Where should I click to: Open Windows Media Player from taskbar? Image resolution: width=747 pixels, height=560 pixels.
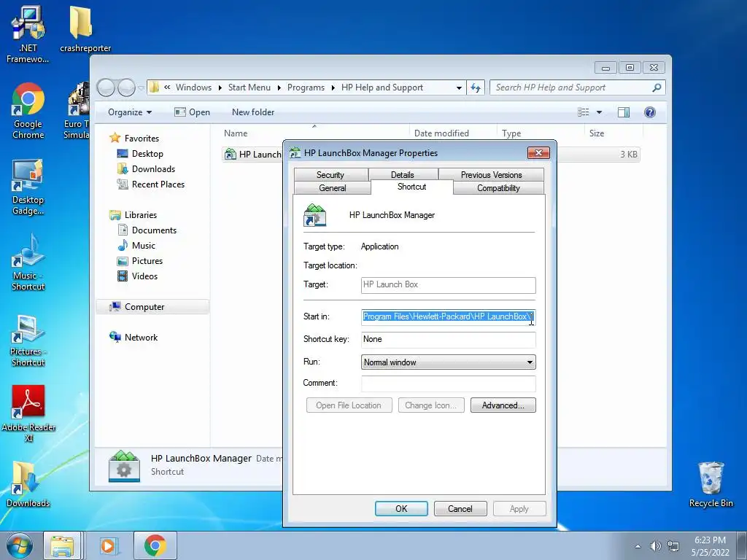point(109,545)
